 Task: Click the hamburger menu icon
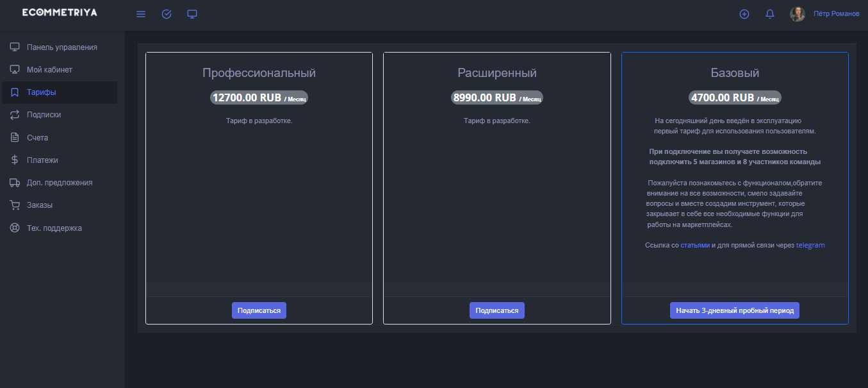tap(141, 14)
